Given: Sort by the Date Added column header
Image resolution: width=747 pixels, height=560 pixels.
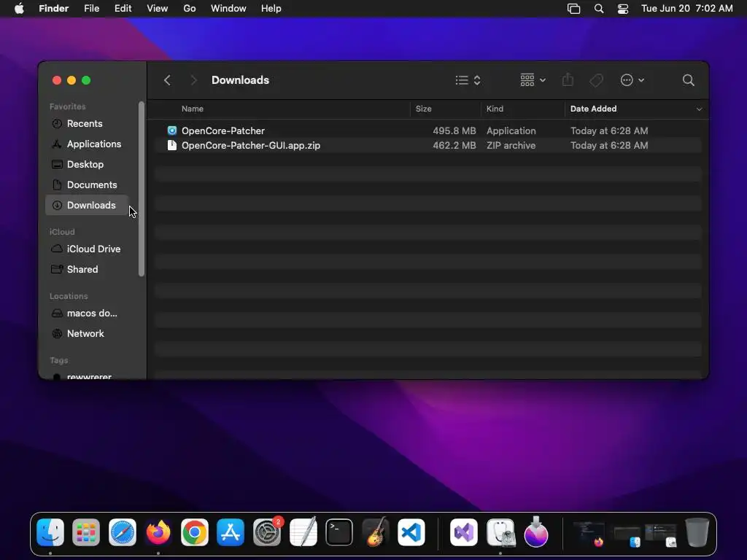Looking at the screenshot, I should (x=593, y=109).
